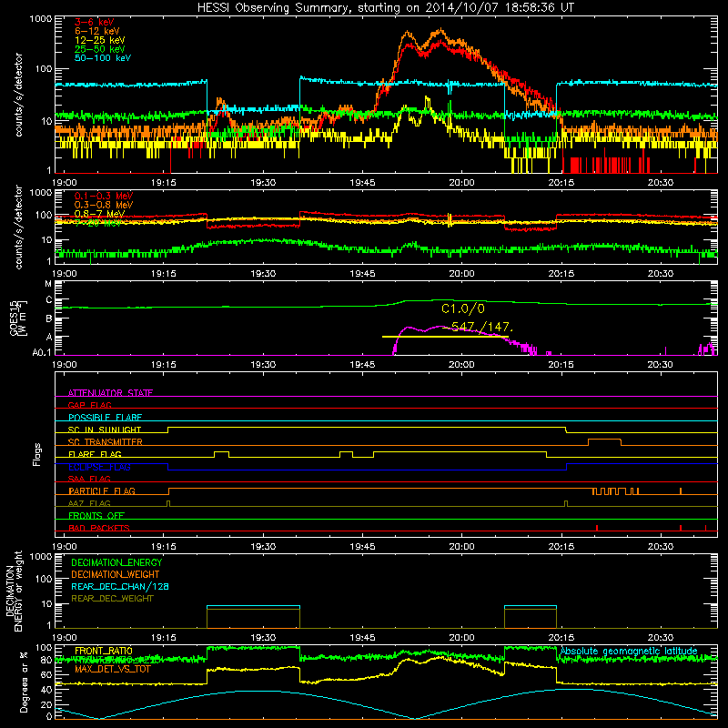Click the 'Absolute geomagnetic latitude' label

[x=629, y=652]
